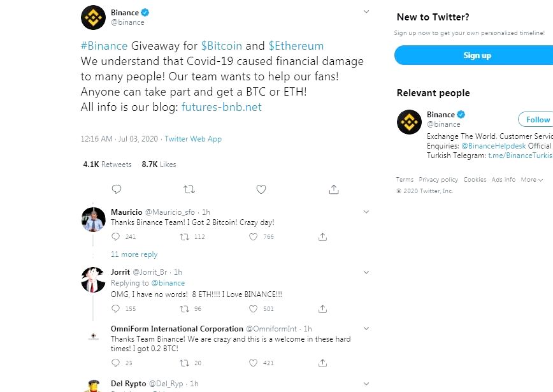Reply to OmniForm International Corporation's comment
This screenshot has width=553, height=392.
click(116, 363)
